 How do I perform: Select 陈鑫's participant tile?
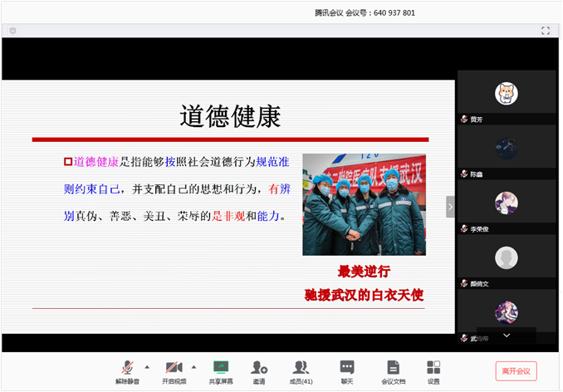(507, 147)
